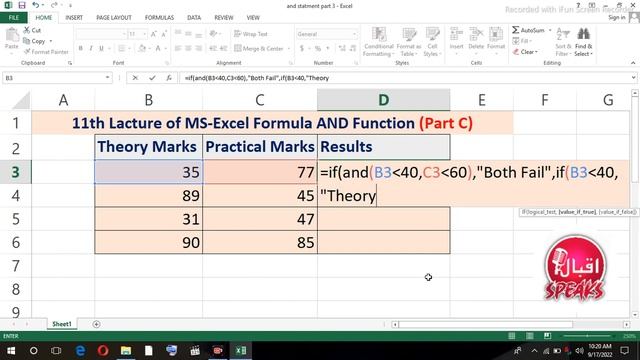Click the Save icon in quick access toolbar
The image size is (640, 360).
point(22,5)
